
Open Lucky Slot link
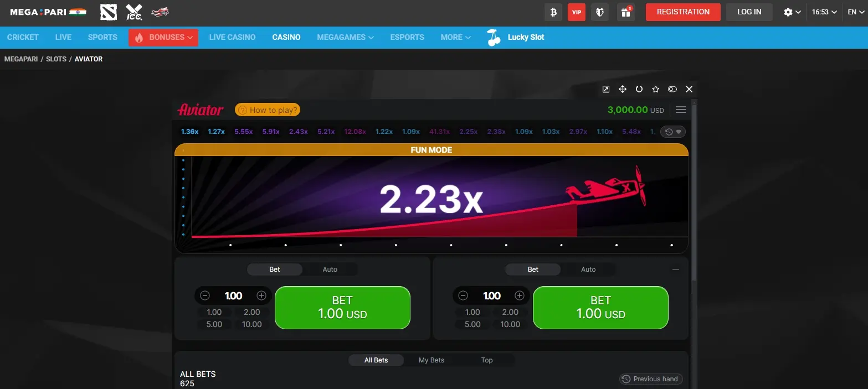526,37
